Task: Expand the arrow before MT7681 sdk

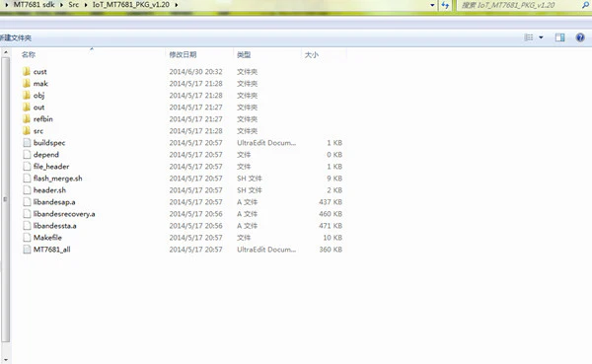Action: pos(7,5)
